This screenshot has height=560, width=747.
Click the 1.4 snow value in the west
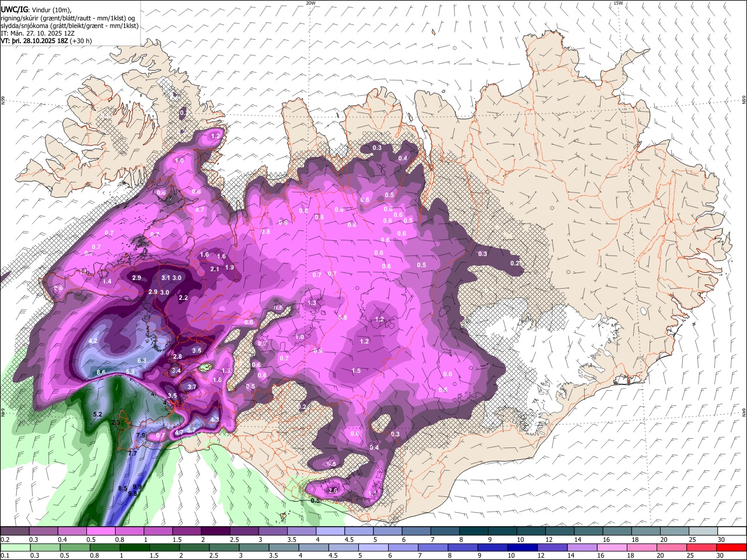coord(107,281)
